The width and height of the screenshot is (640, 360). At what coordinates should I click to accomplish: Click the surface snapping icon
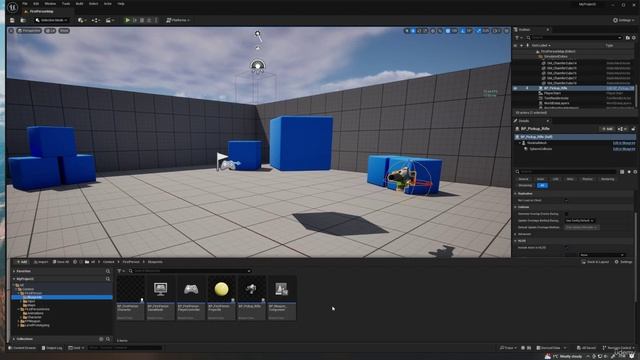point(440,31)
